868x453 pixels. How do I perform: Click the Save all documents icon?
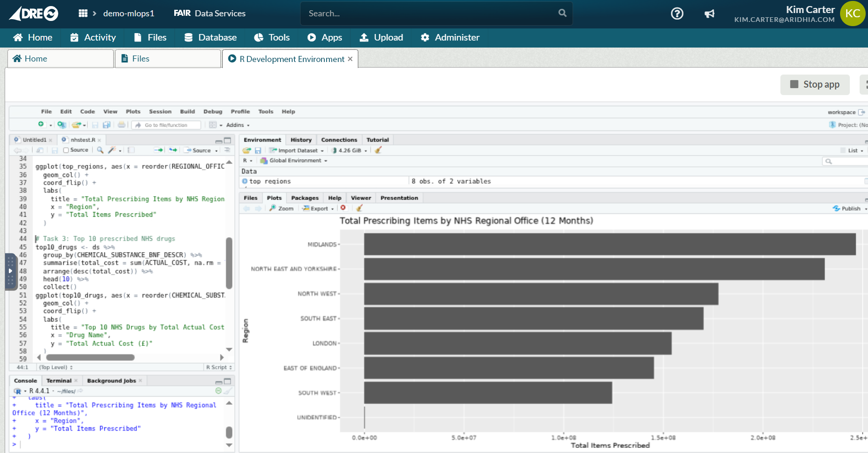(107, 125)
